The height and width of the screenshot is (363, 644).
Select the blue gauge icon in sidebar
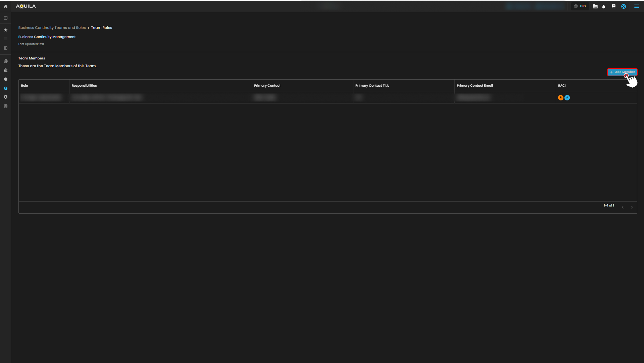pyautogui.click(x=6, y=88)
